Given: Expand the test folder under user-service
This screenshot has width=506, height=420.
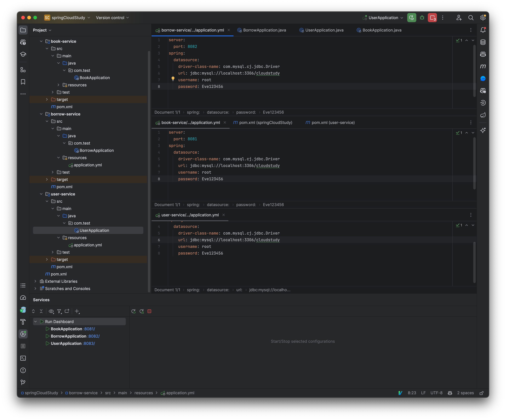Looking at the screenshot, I should [53, 252].
